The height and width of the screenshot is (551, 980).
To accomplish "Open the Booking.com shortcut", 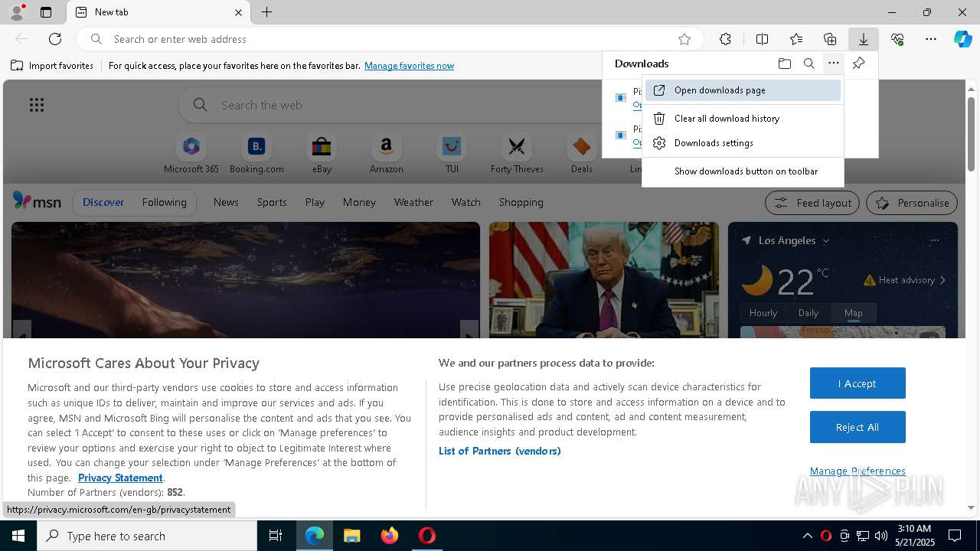I will 256,153.
